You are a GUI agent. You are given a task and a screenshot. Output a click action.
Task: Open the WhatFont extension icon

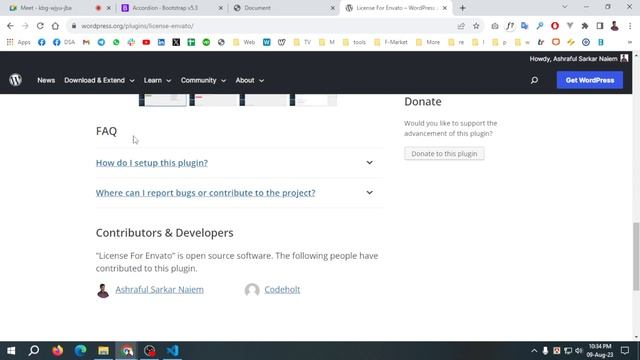[x=510, y=26]
